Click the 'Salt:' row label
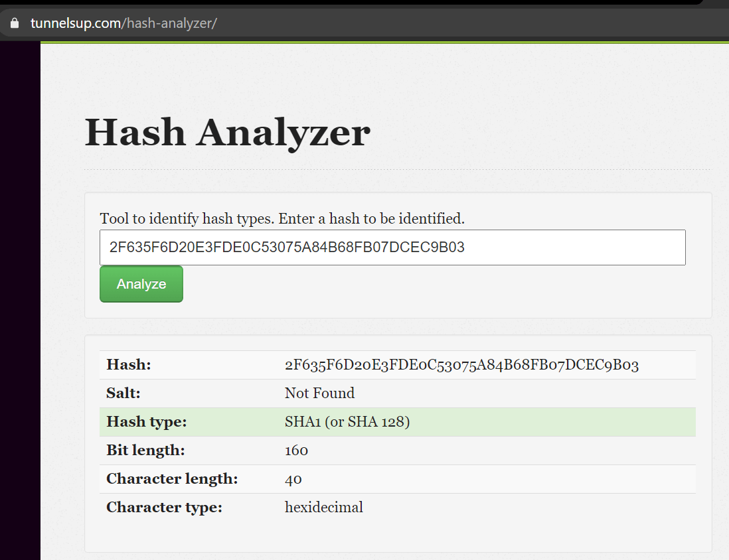Image resolution: width=729 pixels, height=560 pixels. 123,393
